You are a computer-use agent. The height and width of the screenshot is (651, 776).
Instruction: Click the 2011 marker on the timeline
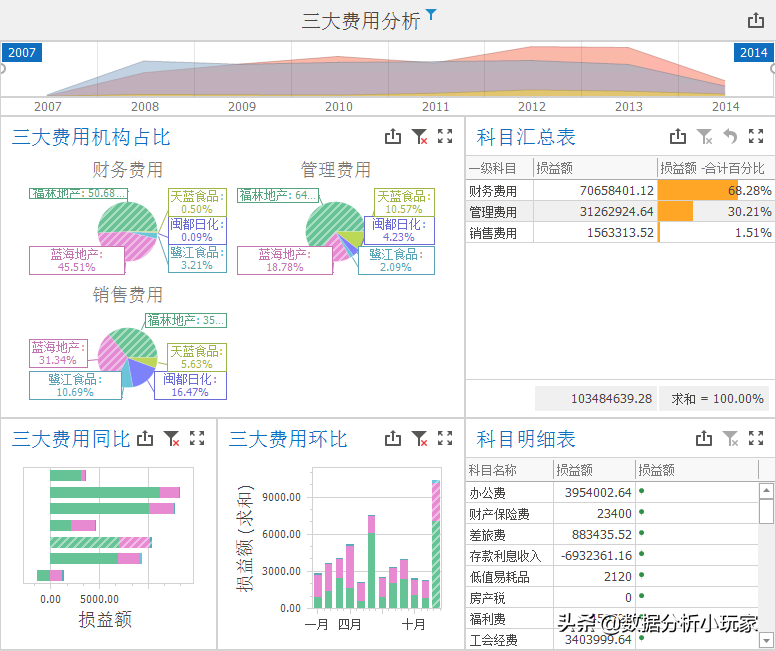click(435, 106)
